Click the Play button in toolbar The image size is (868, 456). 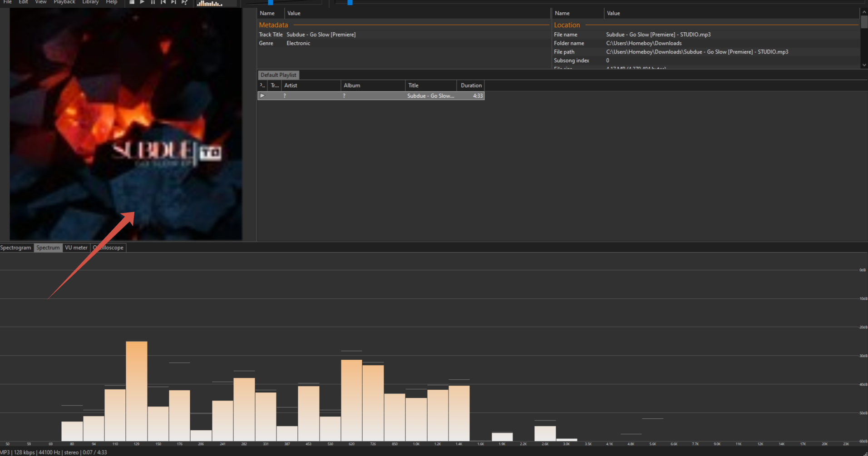142,2
